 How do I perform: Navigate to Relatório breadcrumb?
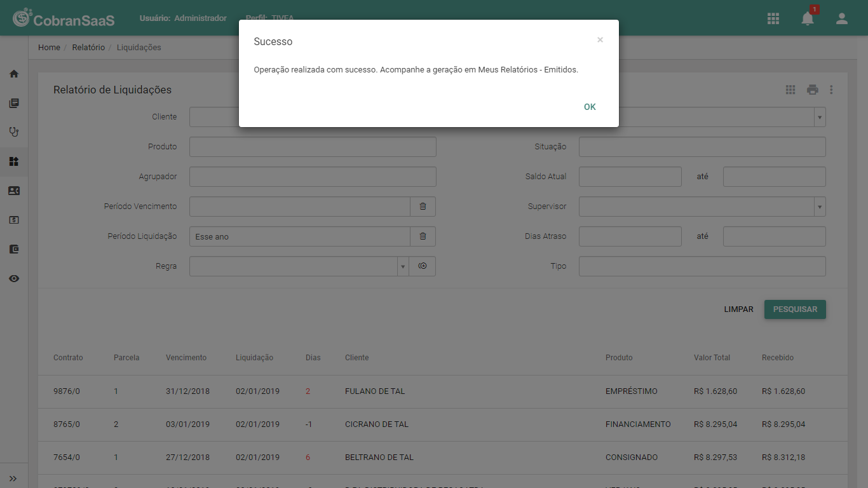coord(88,48)
